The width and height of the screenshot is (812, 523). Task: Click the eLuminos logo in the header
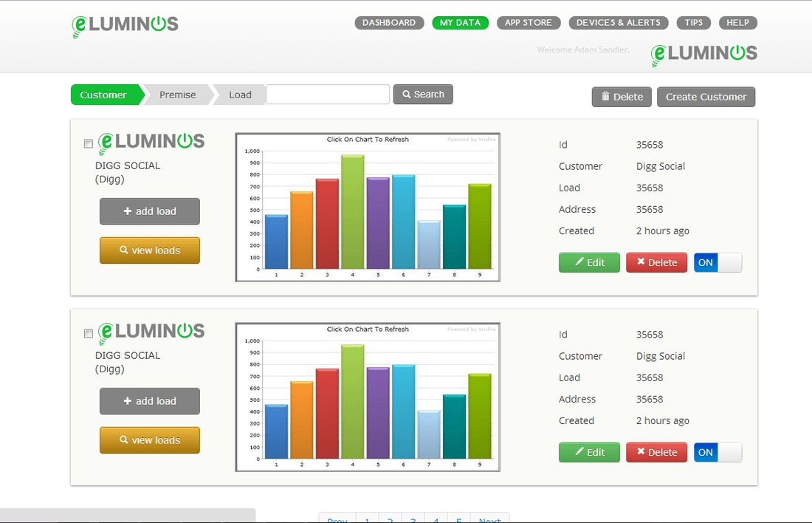pyautogui.click(x=123, y=24)
